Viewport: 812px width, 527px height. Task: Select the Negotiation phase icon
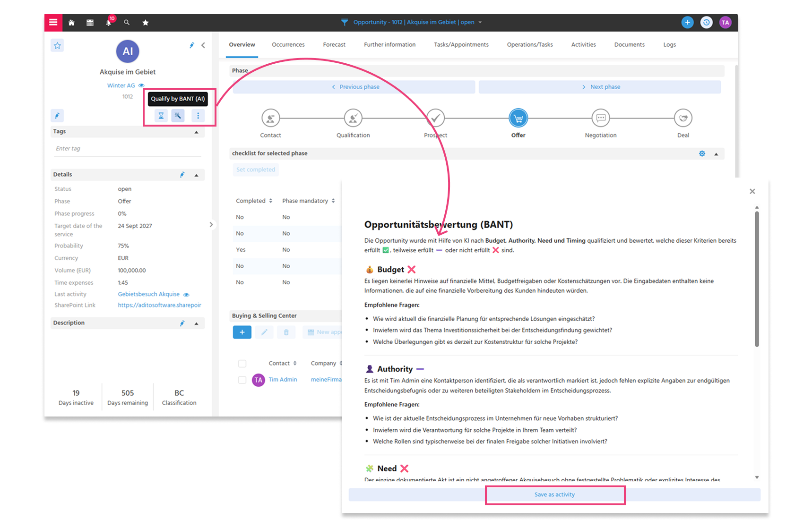pos(601,118)
